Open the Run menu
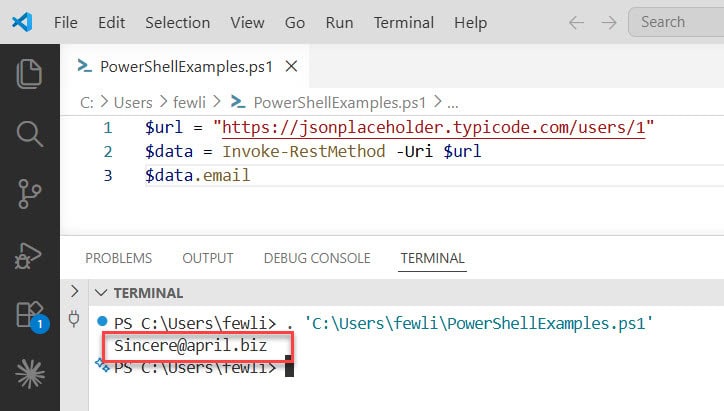Image resolution: width=724 pixels, height=411 pixels. 339,22
